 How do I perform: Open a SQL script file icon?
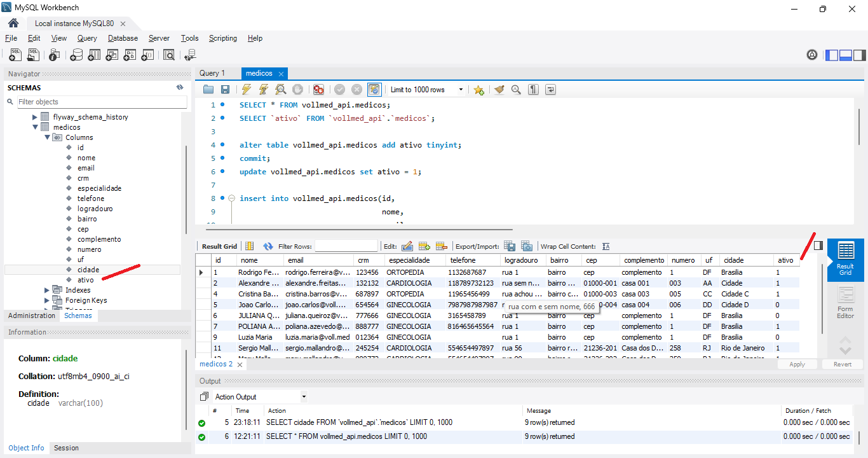pos(34,55)
